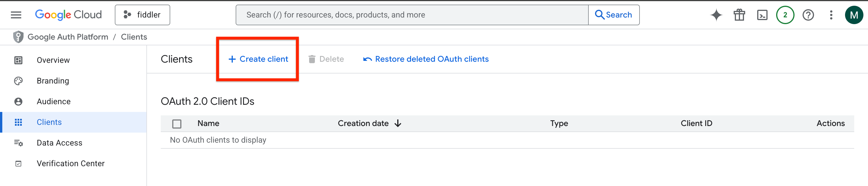Click the Clients breadcrumb text
Screen dimensions: 868x186
(x=134, y=37)
